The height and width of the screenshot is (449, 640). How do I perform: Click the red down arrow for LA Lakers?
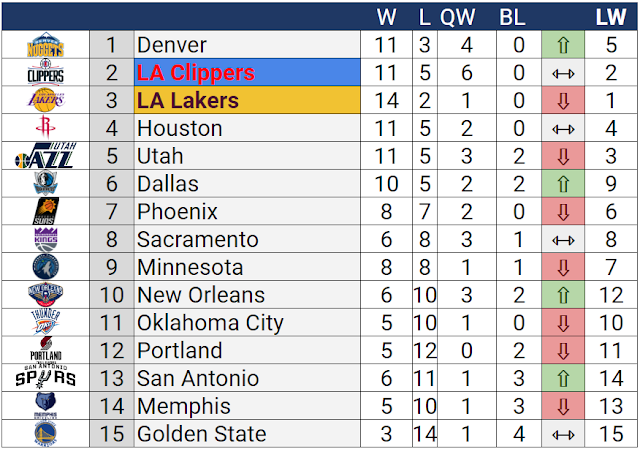coord(563,100)
